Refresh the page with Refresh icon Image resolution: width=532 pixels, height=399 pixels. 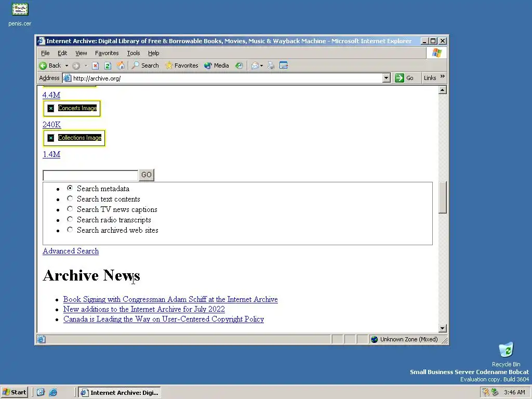108,65
